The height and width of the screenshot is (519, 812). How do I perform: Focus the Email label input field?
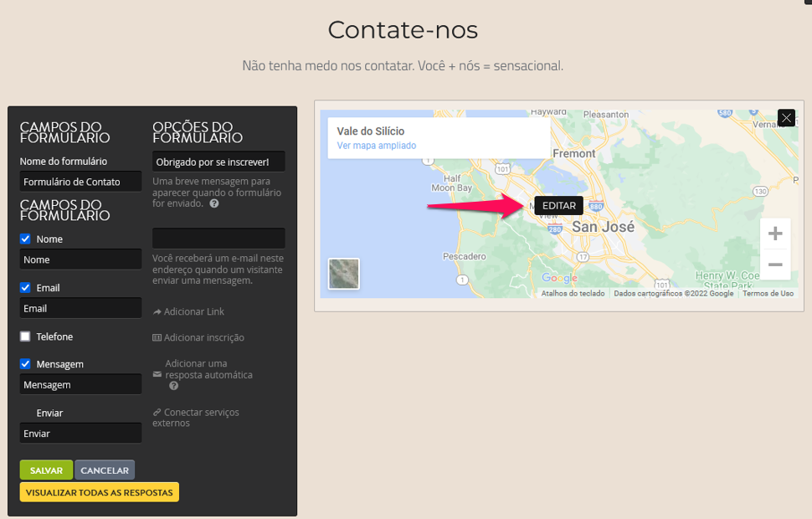80,308
